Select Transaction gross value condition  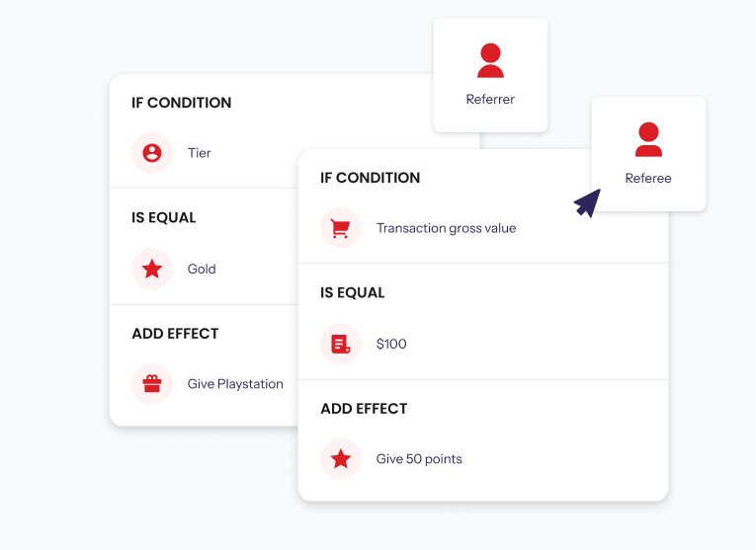pyautogui.click(x=446, y=228)
